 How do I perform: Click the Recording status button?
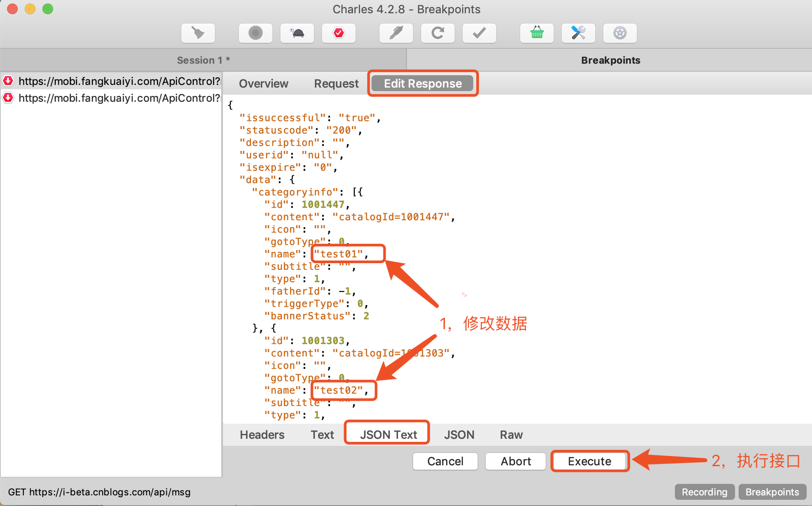pyautogui.click(x=705, y=492)
